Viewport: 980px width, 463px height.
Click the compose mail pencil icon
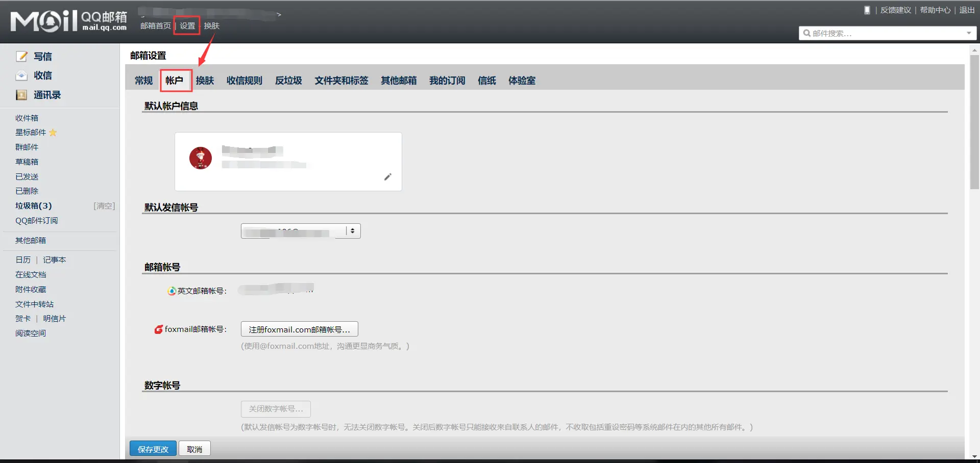coord(21,56)
